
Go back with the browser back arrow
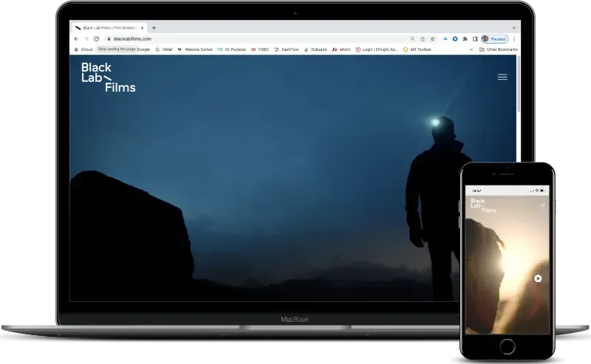click(x=77, y=39)
